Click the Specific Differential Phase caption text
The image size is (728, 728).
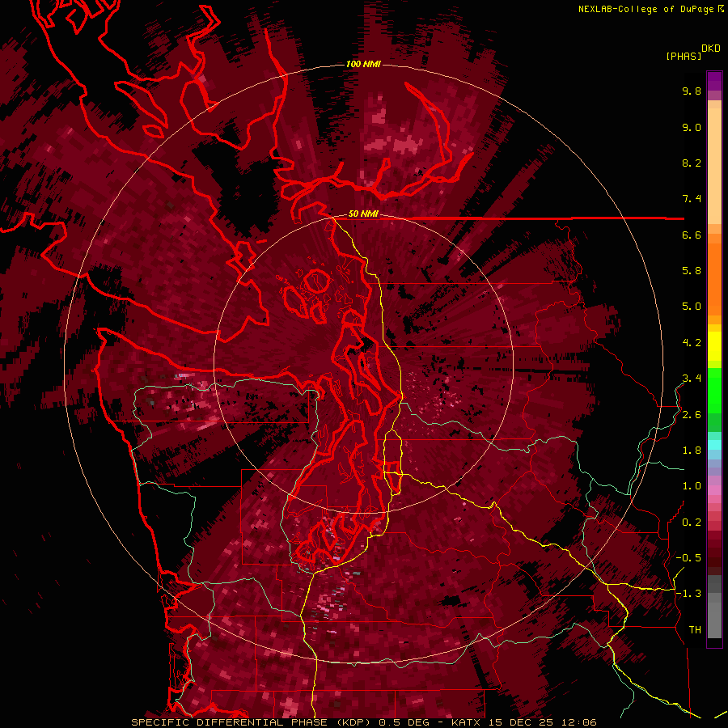(x=363, y=722)
